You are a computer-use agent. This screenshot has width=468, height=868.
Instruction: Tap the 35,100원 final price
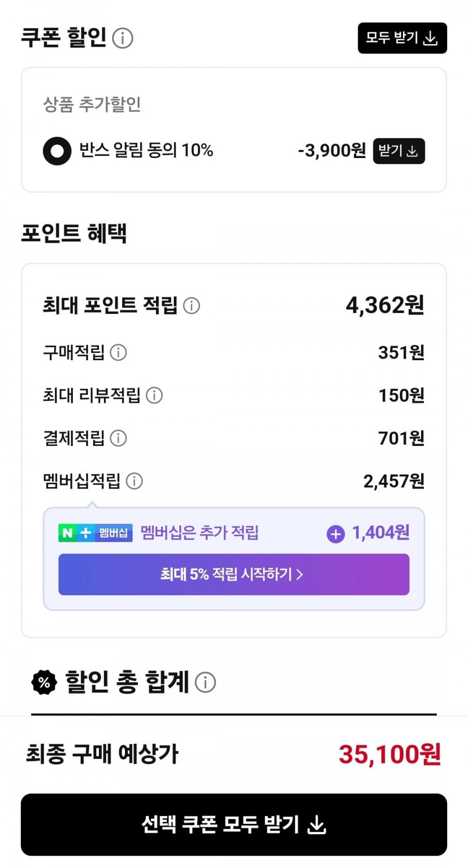(389, 754)
